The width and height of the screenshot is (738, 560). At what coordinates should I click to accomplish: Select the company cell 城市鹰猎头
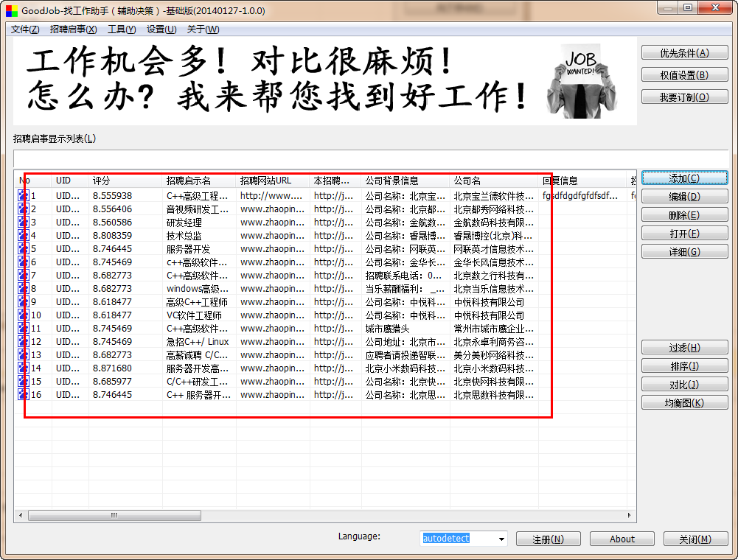[x=387, y=328]
